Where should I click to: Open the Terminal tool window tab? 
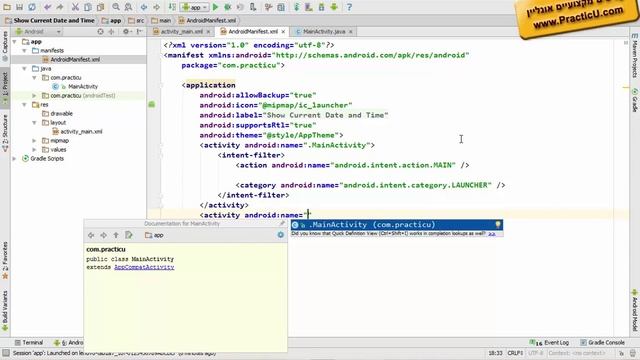tap(29, 342)
